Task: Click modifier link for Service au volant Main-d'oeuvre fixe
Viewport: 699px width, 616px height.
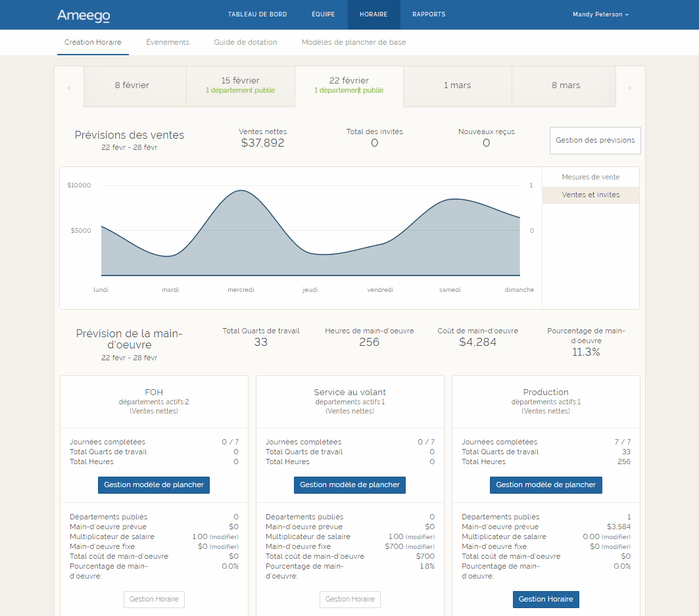Action: point(421,547)
